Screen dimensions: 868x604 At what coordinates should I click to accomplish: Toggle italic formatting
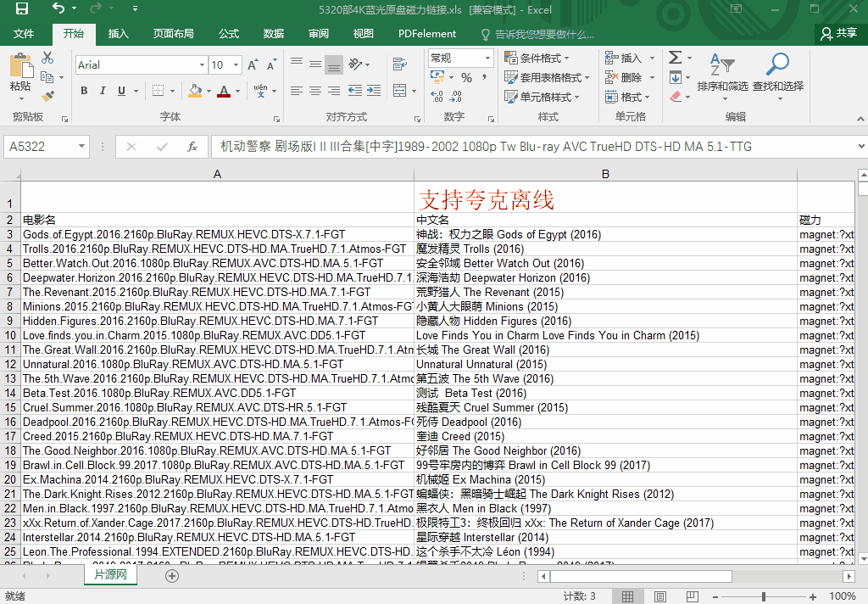(x=103, y=91)
